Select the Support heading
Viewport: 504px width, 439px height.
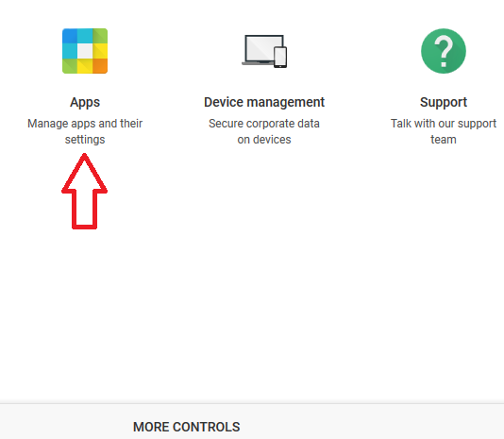point(444,102)
